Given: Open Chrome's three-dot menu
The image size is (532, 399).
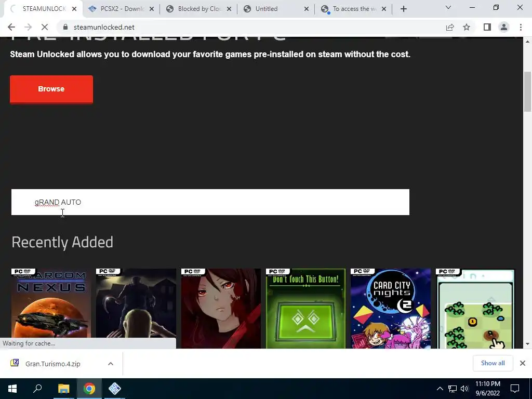Looking at the screenshot, I should (x=521, y=27).
